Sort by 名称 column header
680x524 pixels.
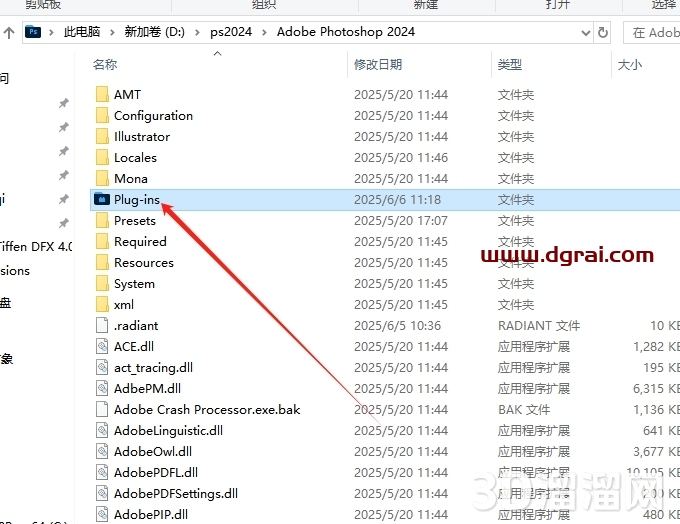105,65
